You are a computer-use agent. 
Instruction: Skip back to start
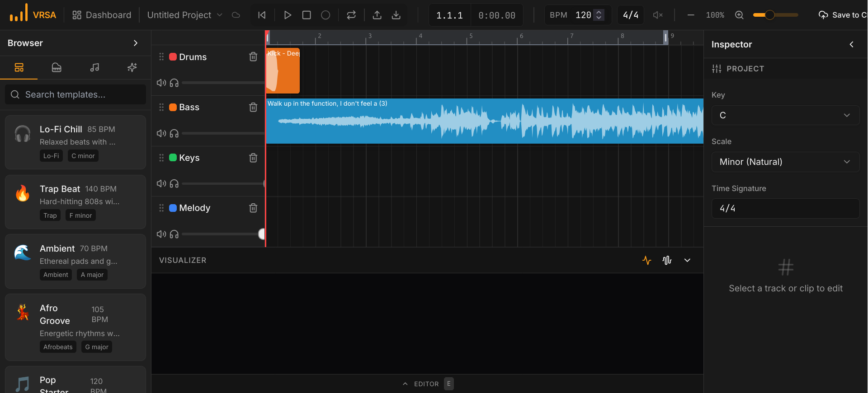tap(262, 15)
